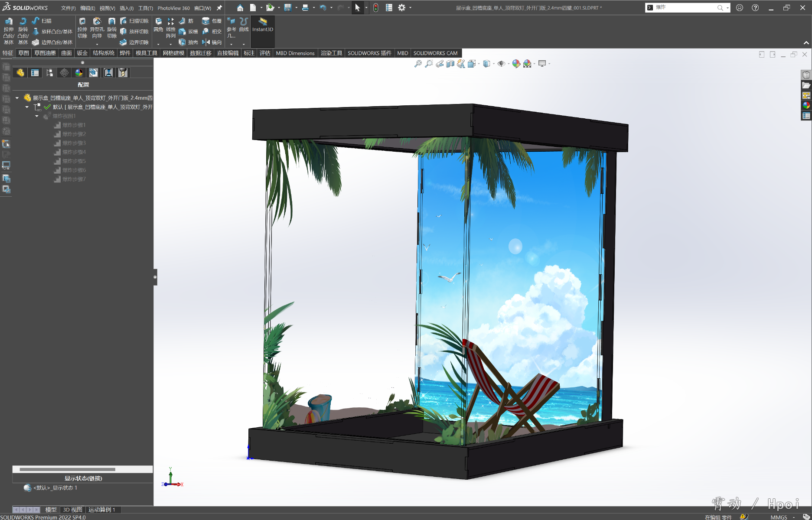Select the 拉伸凸台/基体 extrude boss tool

(x=9, y=31)
